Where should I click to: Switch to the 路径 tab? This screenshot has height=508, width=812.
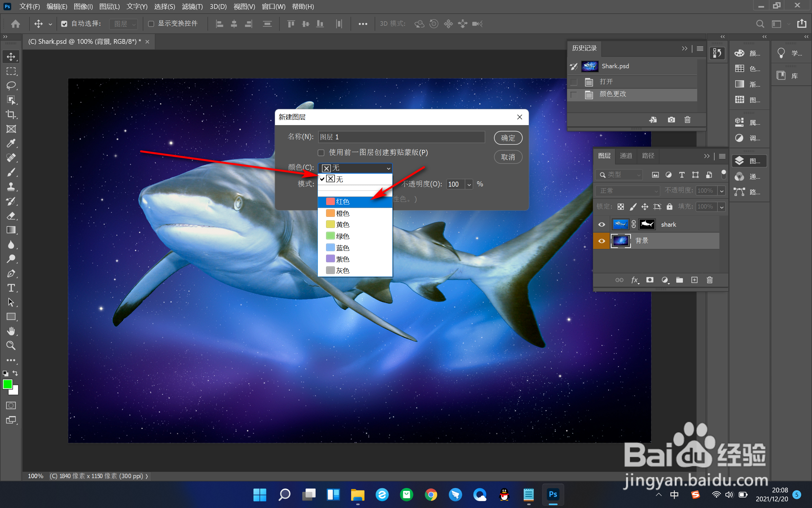pyautogui.click(x=648, y=156)
